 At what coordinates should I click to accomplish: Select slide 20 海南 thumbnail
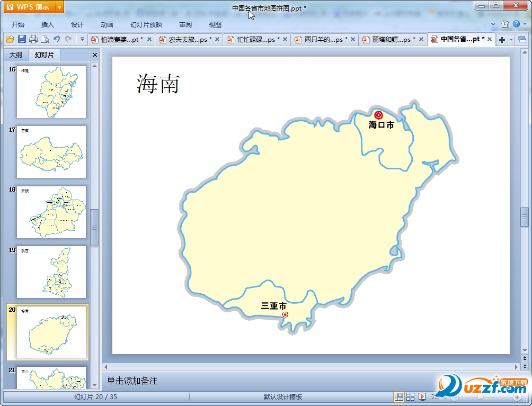pos(51,332)
